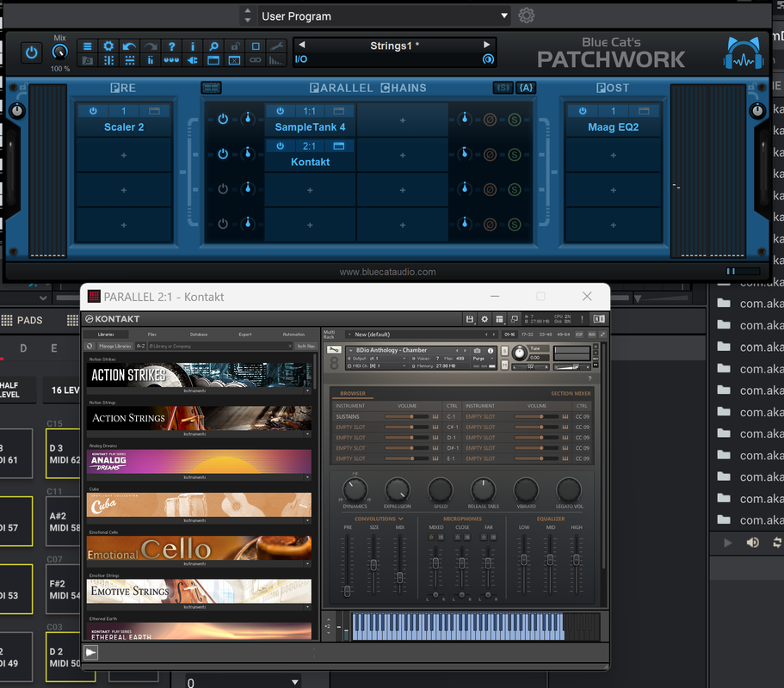The height and width of the screenshot is (688, 784).
Task: Toggle Scaler 2 plugin power in PRE
Action: [x=94, y=111]
